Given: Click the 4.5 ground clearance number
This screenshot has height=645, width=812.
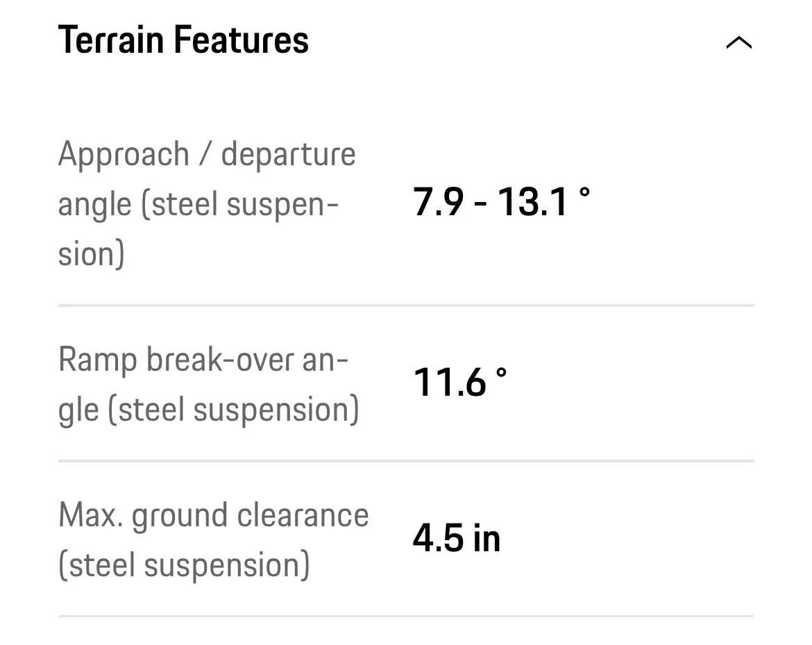Looking at the screenshot, I should point(438,538).
